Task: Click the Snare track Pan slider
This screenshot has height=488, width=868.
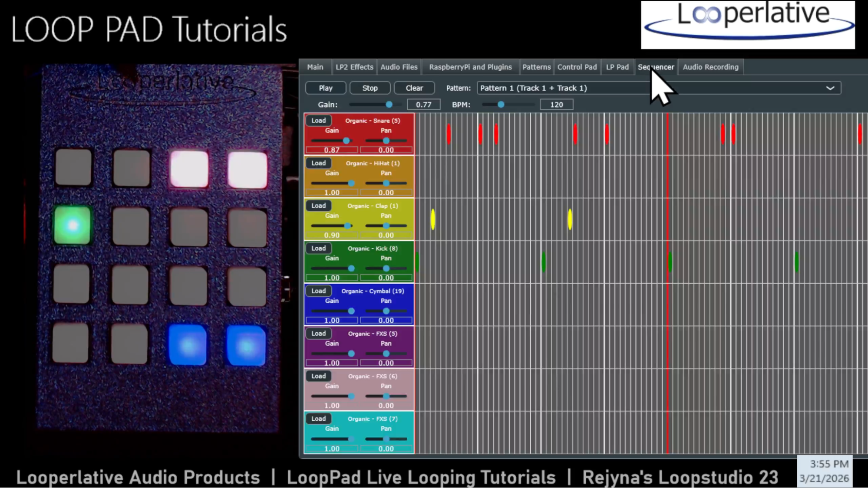Action: point(386,141)
